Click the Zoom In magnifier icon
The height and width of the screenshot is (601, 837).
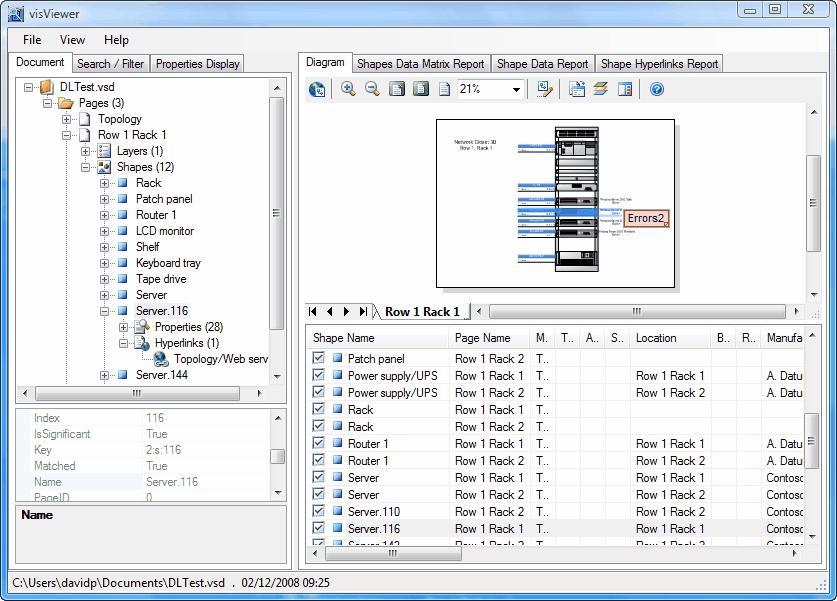point(348,89)
